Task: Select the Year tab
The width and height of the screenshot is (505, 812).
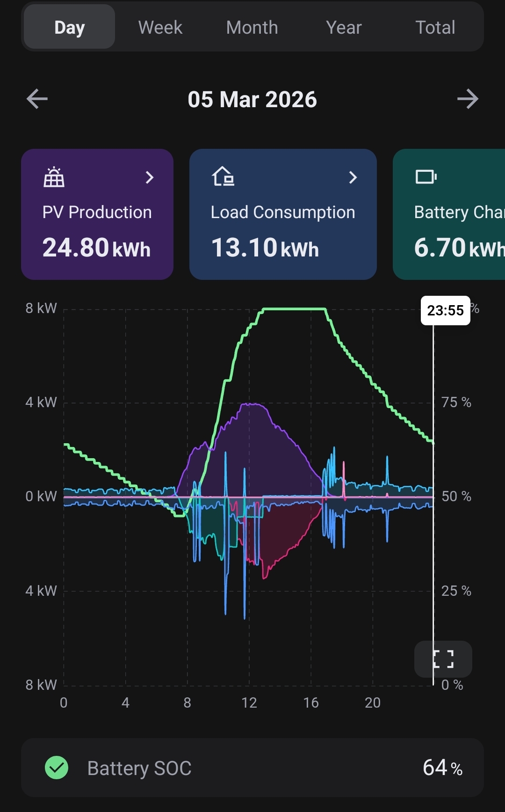Action: click(344, 28)
